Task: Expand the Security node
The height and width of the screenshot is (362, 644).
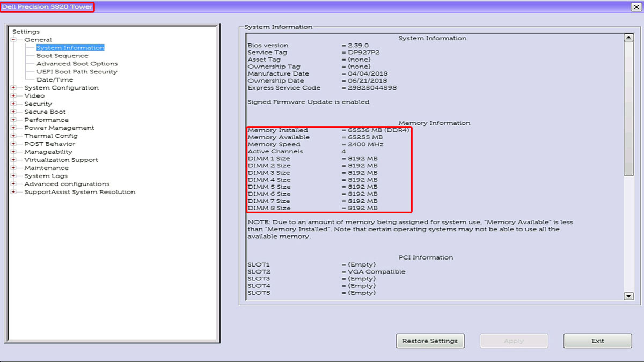Action: pos(13,104)
